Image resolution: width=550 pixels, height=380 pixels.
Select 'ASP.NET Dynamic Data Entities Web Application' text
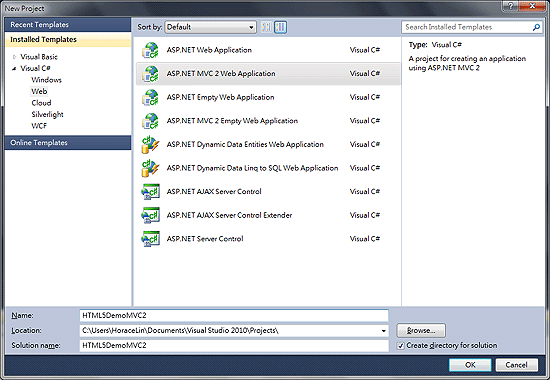(x=245, y=145)
